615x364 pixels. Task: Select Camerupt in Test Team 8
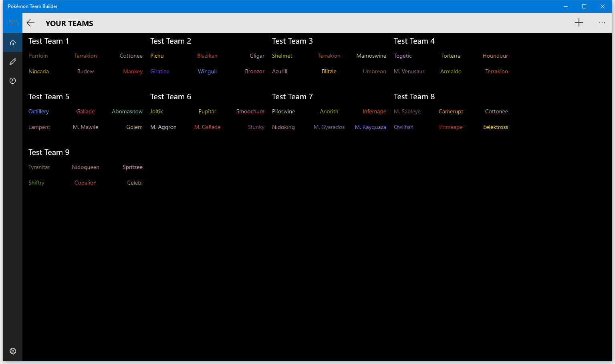[x=451, y=111]
